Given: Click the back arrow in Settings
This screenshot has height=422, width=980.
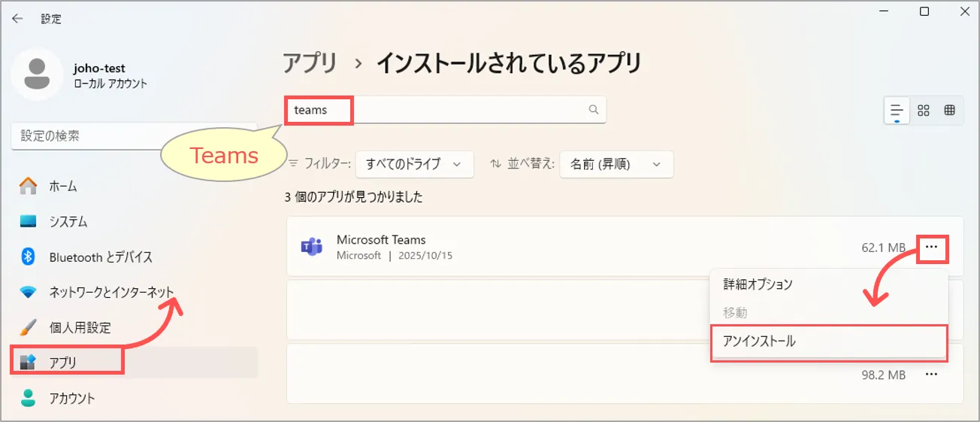Looking at the screenshot, I should (x=17, y=19).
